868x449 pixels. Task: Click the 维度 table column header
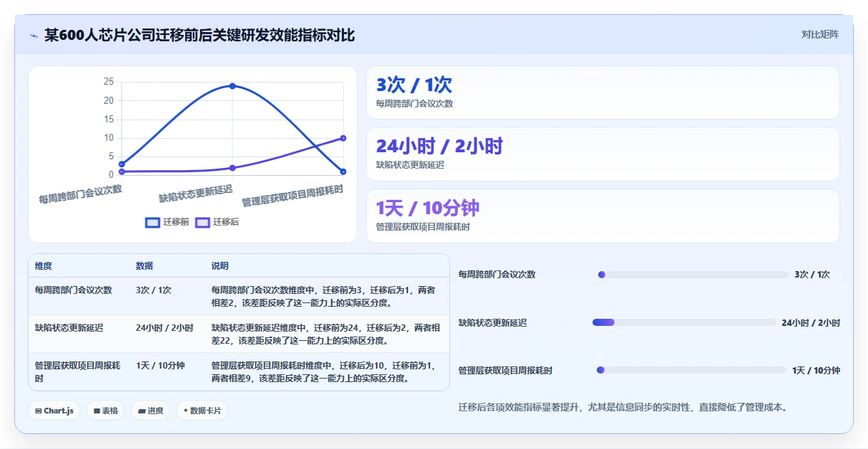[x=43, y=266]
